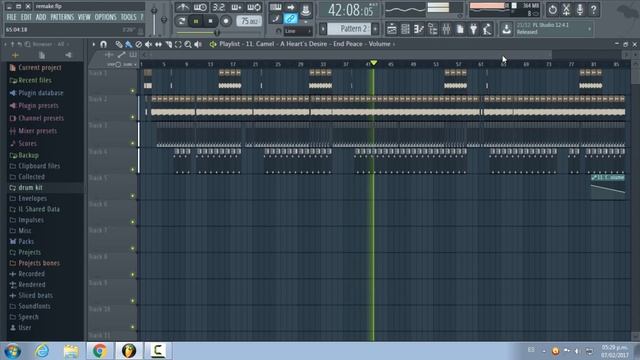Image resolution: width=640 pixels, height=360 pixels.
Task: Open the EDIT menu
Action: coord(26,17)
